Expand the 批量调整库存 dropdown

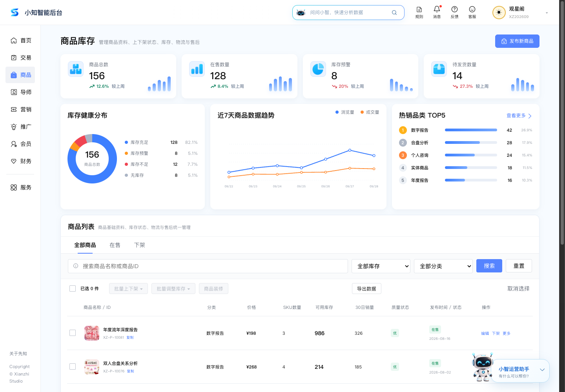pos(173,289)
